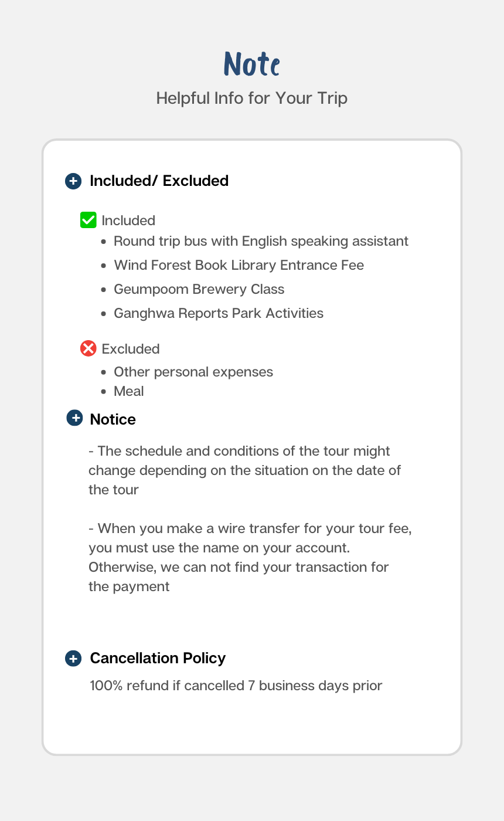Screen dimensions: 504x821
Task: Click the Geumpoom Brewery Class item
Action: (x=199, y=289)
